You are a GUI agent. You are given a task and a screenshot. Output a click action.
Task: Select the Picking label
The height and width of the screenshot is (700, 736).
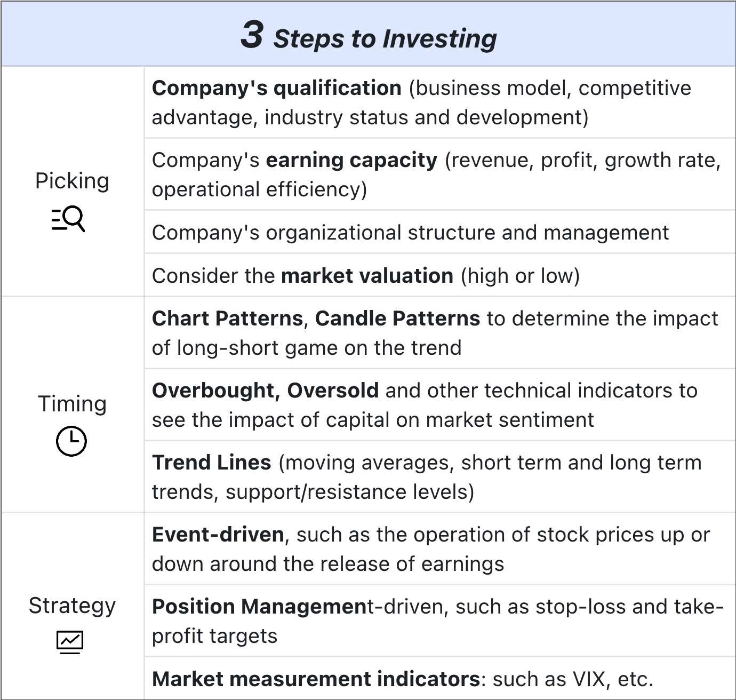point(72,181)
